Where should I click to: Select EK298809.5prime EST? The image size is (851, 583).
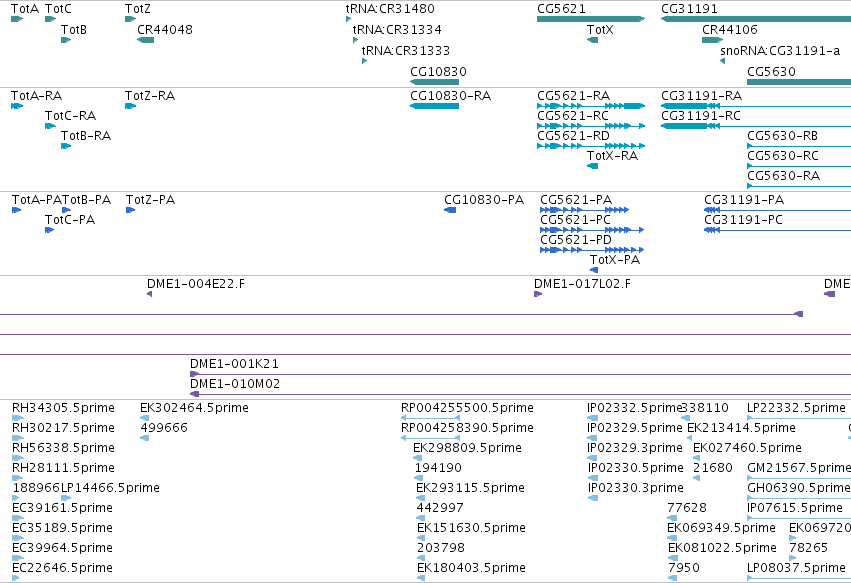[417, 458]
